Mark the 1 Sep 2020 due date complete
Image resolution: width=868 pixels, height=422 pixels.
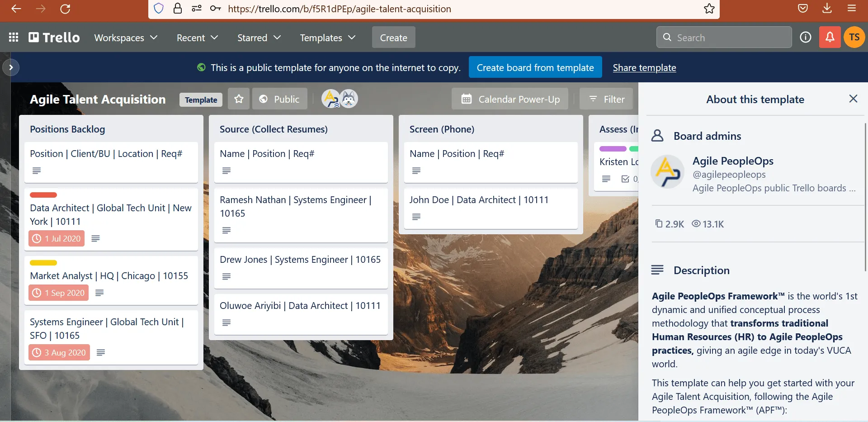pyautogui.click(x=59, y=293)
